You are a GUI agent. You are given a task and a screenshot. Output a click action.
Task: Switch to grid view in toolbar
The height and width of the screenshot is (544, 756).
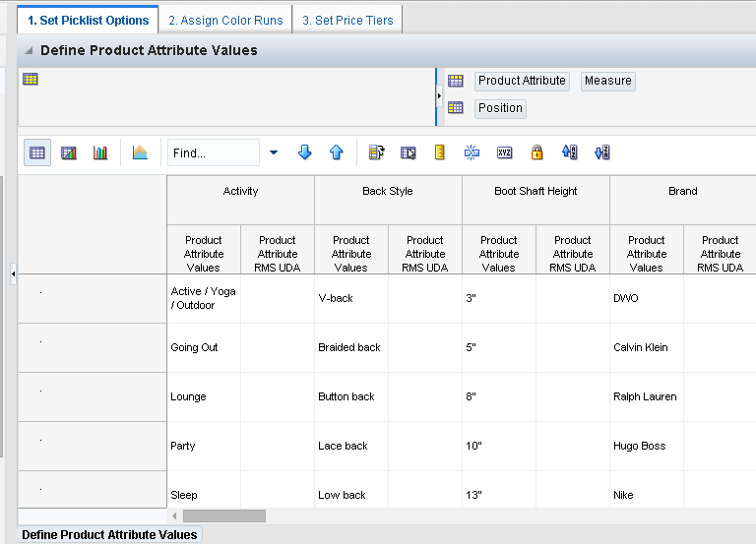click(37, 152)
